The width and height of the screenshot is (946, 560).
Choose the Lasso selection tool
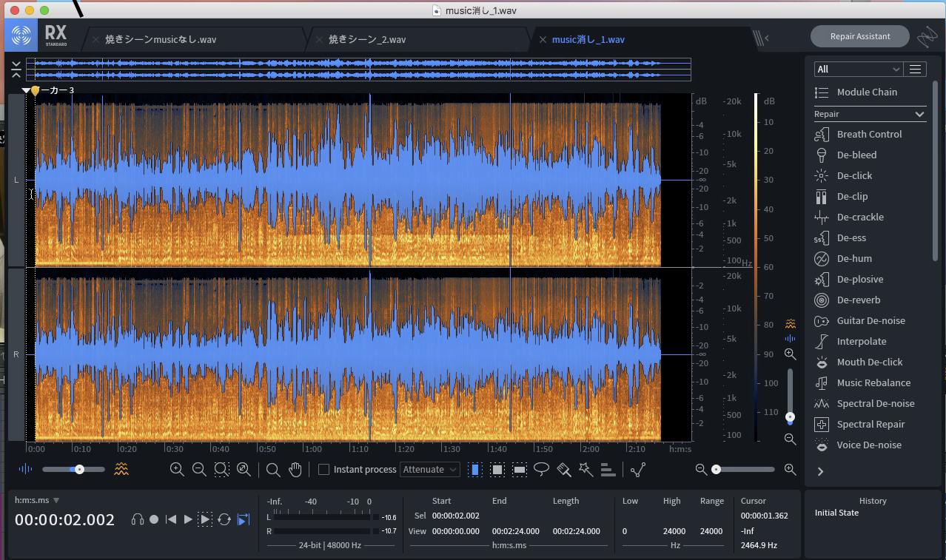(542, 470)
